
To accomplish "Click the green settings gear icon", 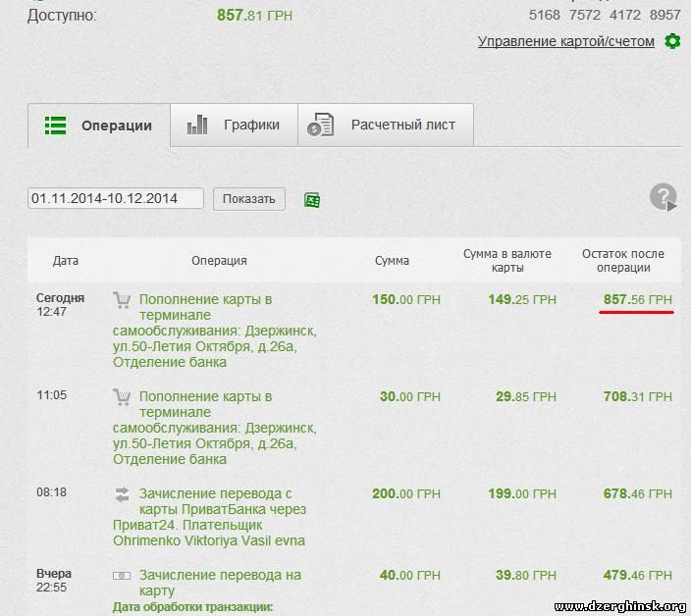I will [x=672, y=41].
